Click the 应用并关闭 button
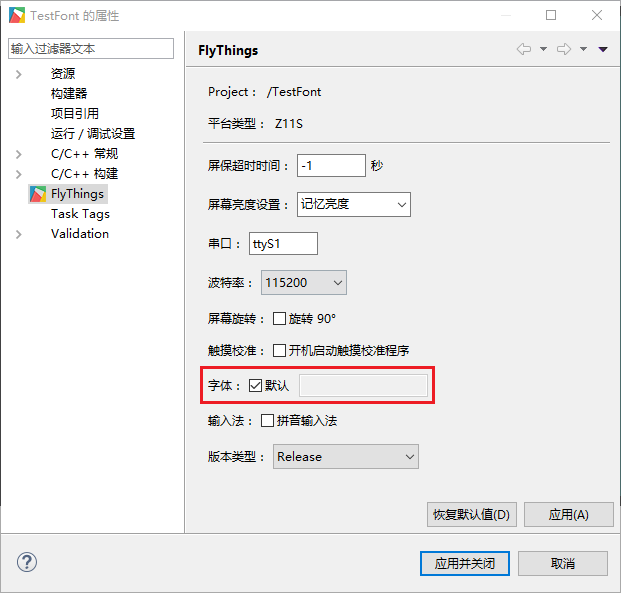This screenshot has height=593, width=621. point(464,563)
